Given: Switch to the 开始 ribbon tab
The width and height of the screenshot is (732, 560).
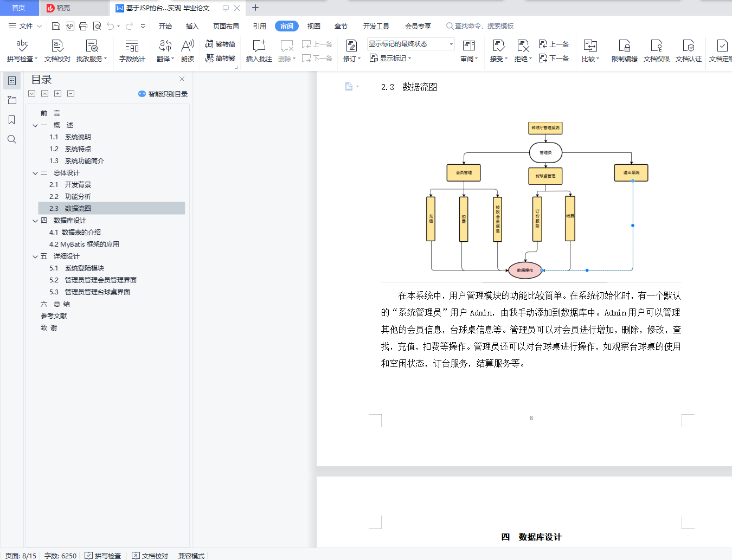Looking at the screenshot, I should tap(165, 26).
